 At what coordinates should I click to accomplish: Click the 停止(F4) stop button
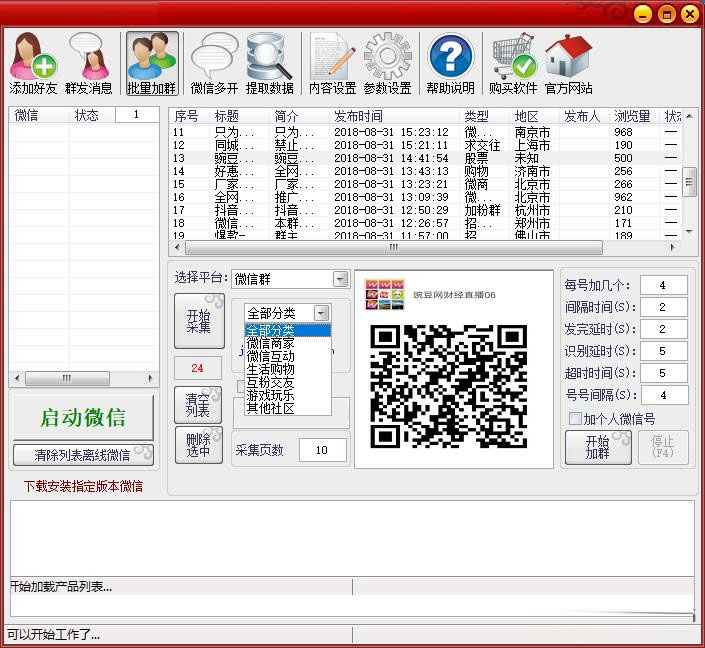point(663,447)
